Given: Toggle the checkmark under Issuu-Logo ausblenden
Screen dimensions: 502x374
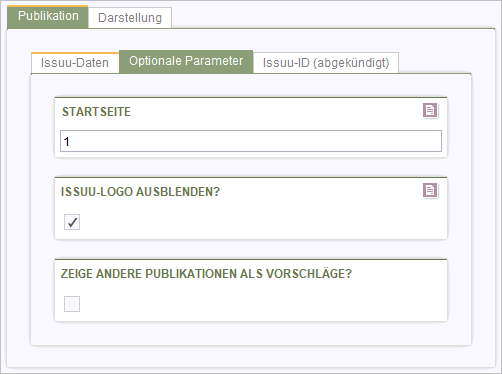Looking at the screenshot, I should click(x=72, y=222).
